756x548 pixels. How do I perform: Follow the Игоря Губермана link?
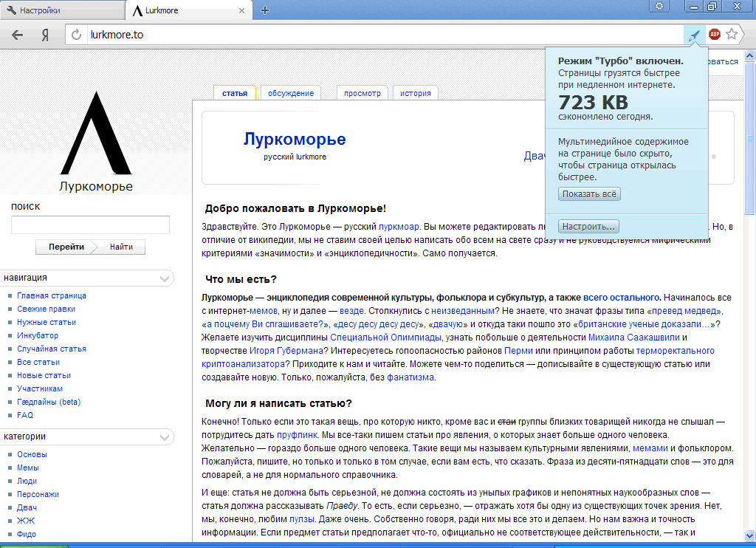click(286, 351)
